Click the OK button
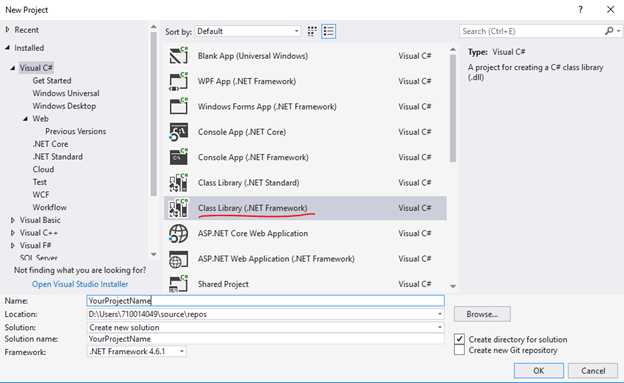This screenshot has width=624, height=383. 538,371
